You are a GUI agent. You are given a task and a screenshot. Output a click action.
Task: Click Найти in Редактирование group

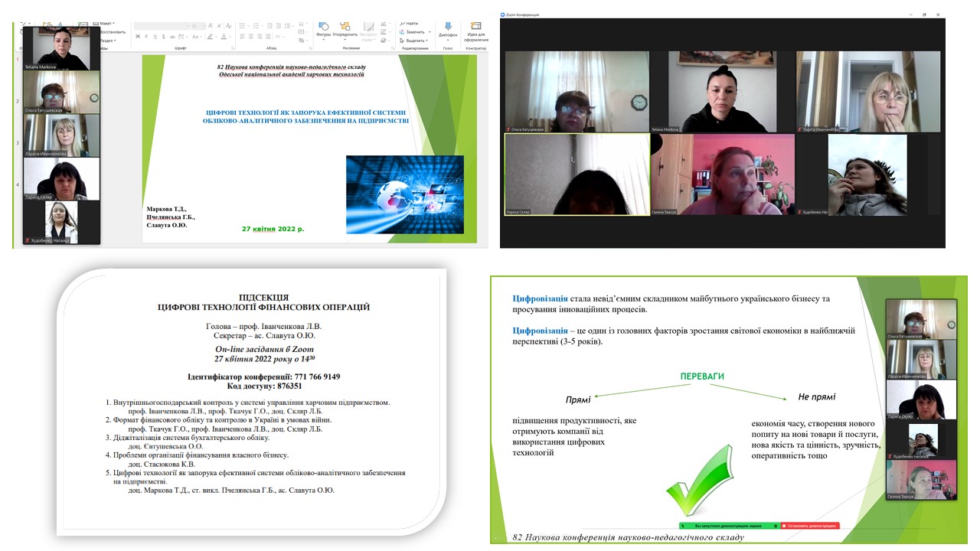coord(410,23)
